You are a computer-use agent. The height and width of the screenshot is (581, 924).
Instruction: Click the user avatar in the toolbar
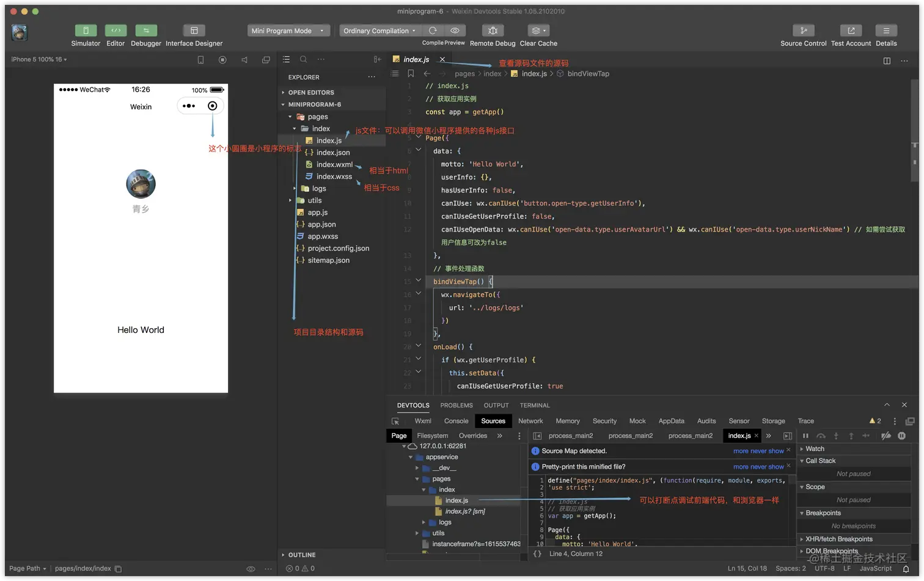pyautogui.click(x=20, y=32)
